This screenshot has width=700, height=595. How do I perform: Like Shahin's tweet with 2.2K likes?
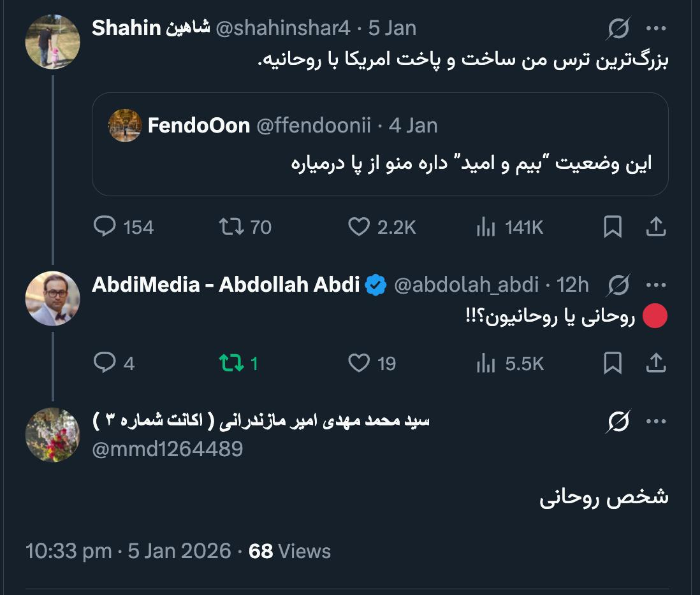tap(359, 227)
